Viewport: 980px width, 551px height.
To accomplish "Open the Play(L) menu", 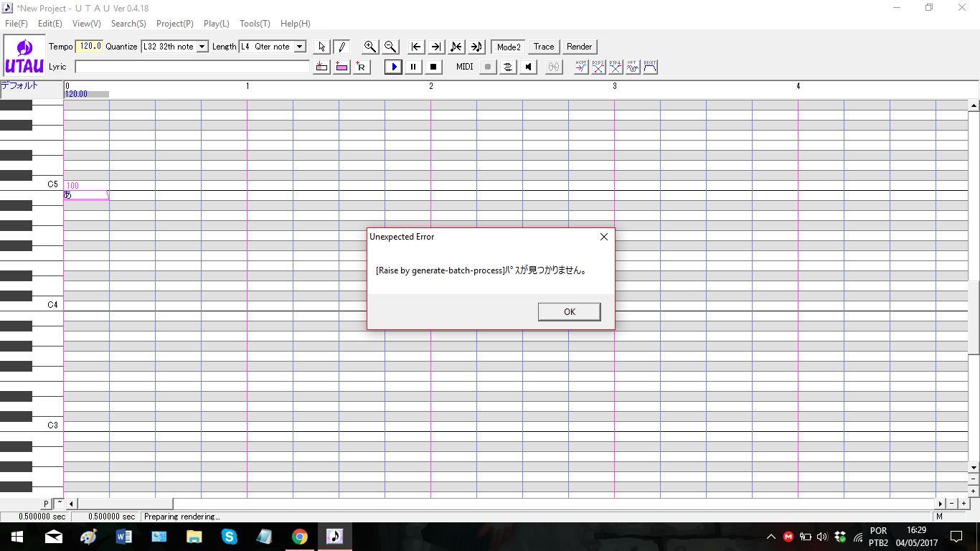I will pyautogui.click(x=217, y=24).
